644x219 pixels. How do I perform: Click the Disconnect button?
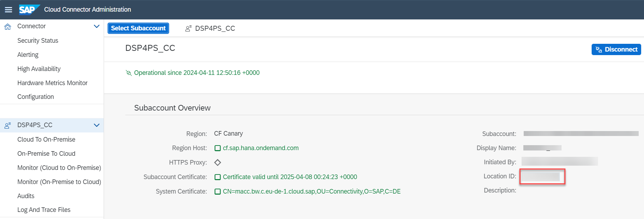pos(616,49)
